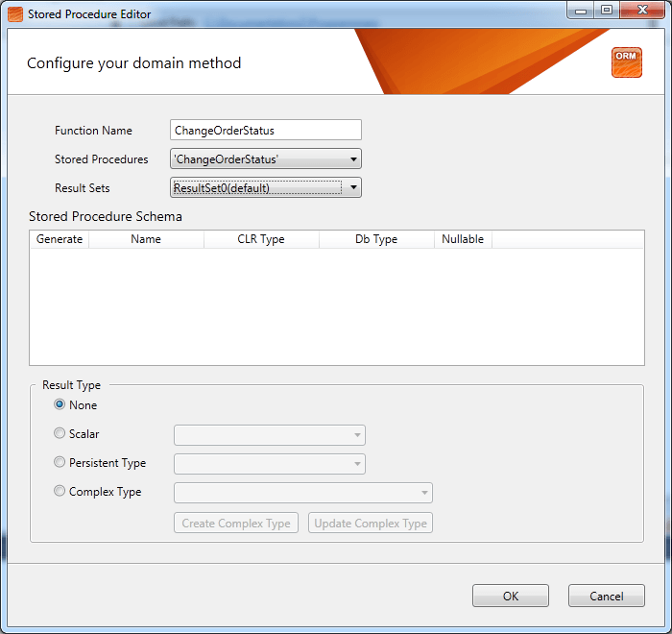Click the 'Stored Procedure Schema' heading text
The height and width of the screenshot is (634, 672).
(106, 217)
